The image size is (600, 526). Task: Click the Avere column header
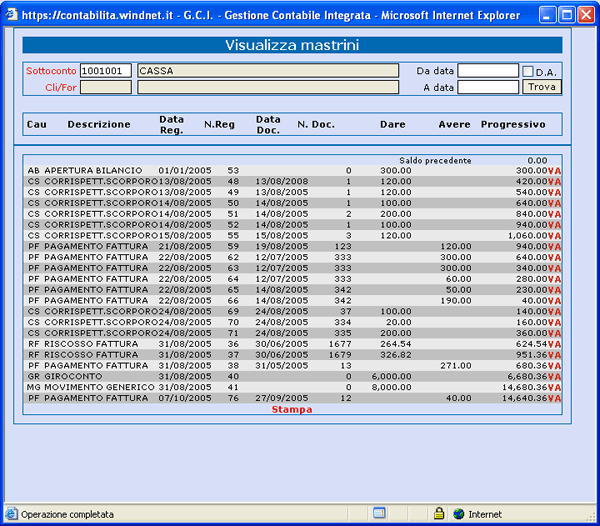[x=454, y=124]
